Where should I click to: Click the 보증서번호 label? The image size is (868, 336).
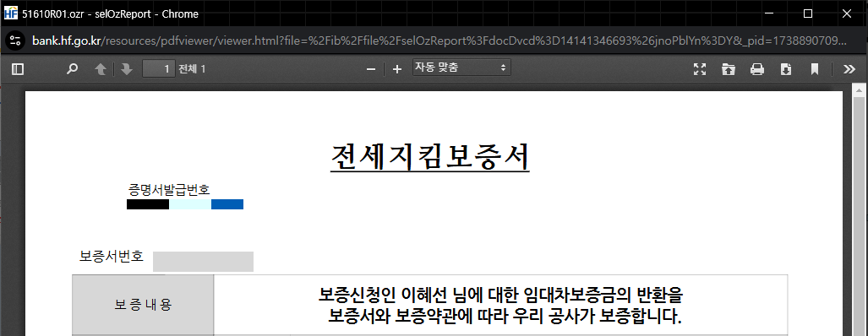coord(112,257)
